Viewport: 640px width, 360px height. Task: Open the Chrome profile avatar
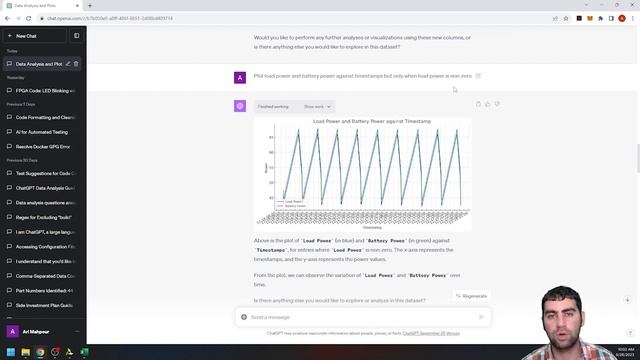tap(622, 18)
